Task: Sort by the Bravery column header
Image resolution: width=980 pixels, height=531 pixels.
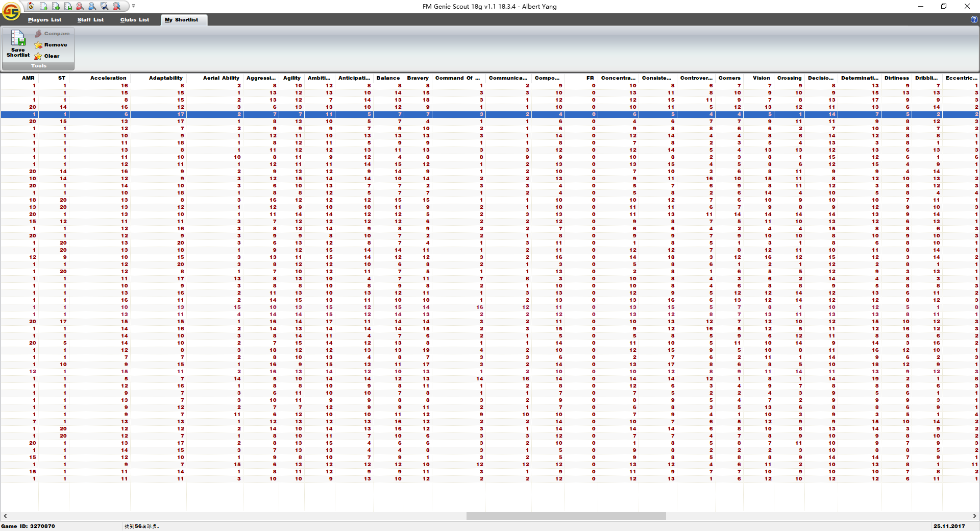Action: pyautogui.click(x=418, y=78)
